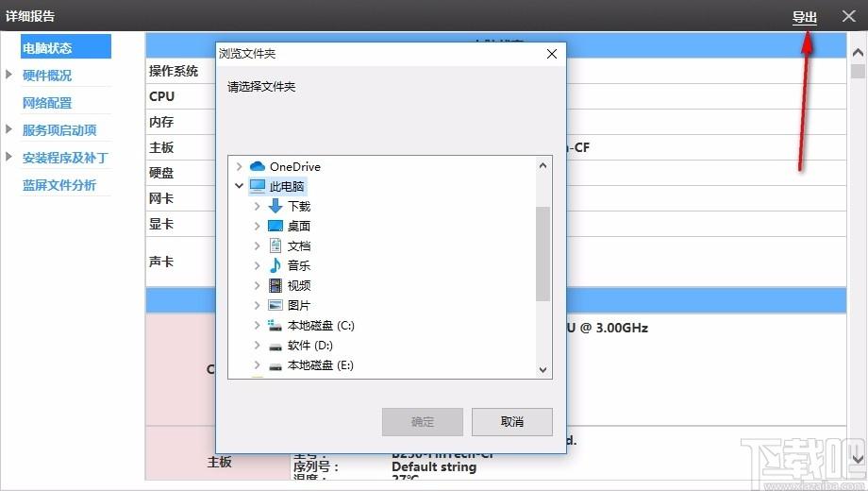This screenshot has height=491, width=868.
Task: Click the CPU row label
Action: coord(161,96)
